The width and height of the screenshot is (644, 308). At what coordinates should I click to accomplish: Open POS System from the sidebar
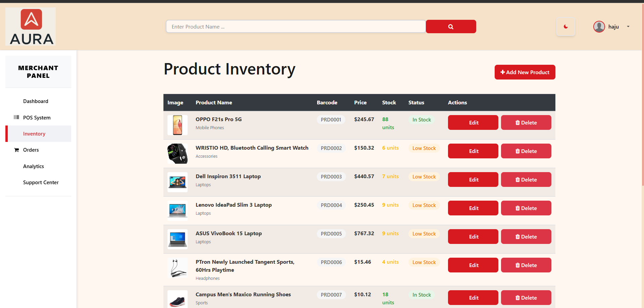(37, 117)
